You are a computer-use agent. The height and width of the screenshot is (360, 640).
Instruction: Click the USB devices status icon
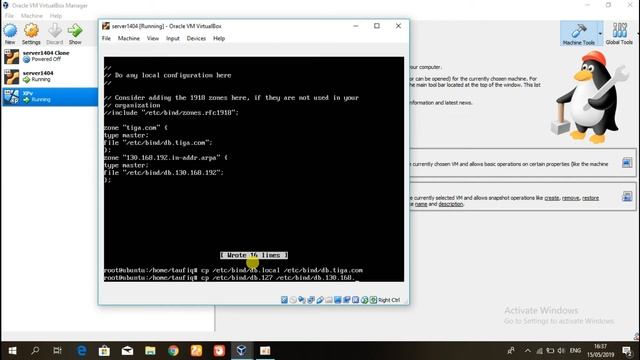320,300
